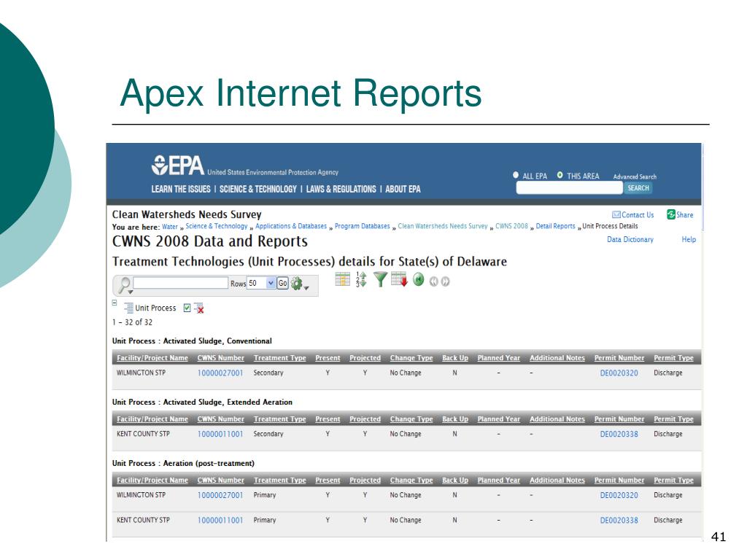Viewport: 747px width, 560px height.
Task: Click the green Share icon
Action: [671, 214]
